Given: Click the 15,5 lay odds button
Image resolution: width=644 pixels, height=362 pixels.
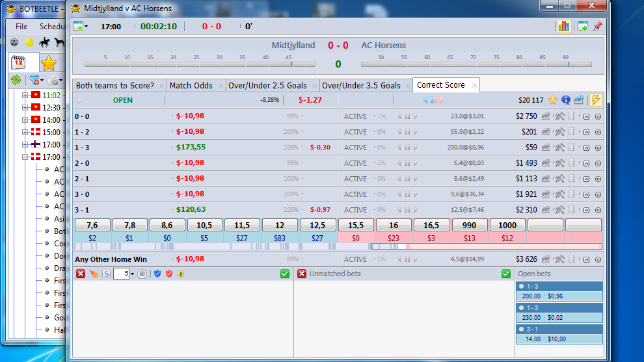Looking at the screenshot, I should click(x=356, y=225).
